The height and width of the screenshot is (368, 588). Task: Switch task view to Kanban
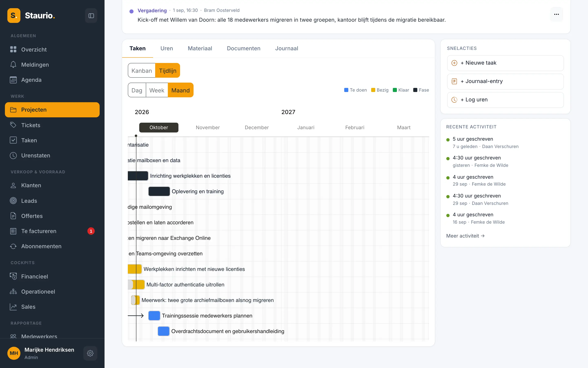pyautogui.click(x=142, y=71)
